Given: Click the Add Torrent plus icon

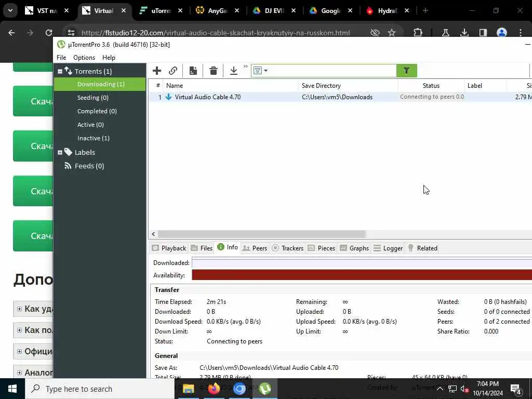Looking at the screenshot, I should pos(157,71).
